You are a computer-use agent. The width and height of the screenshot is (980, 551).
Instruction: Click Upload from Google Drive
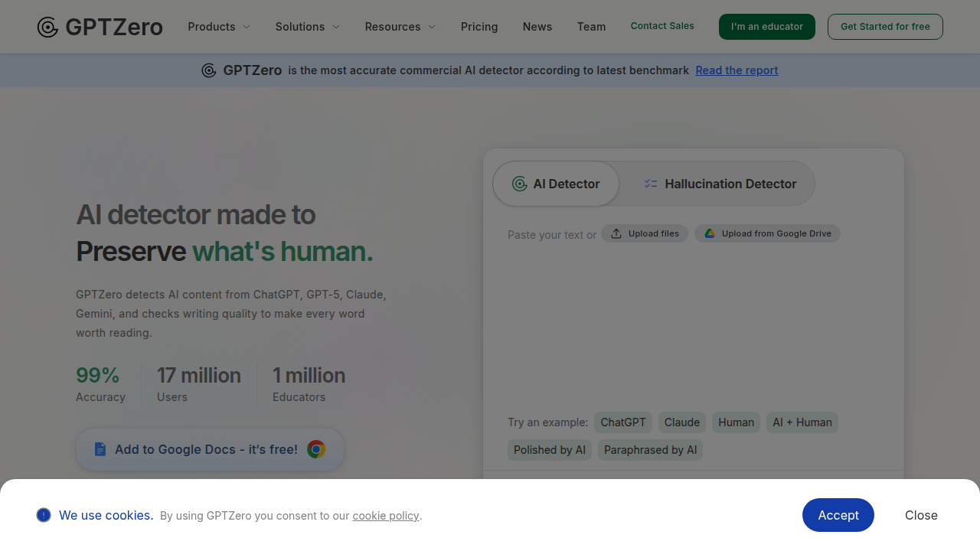pyautogui.click(x=767, y=233)
